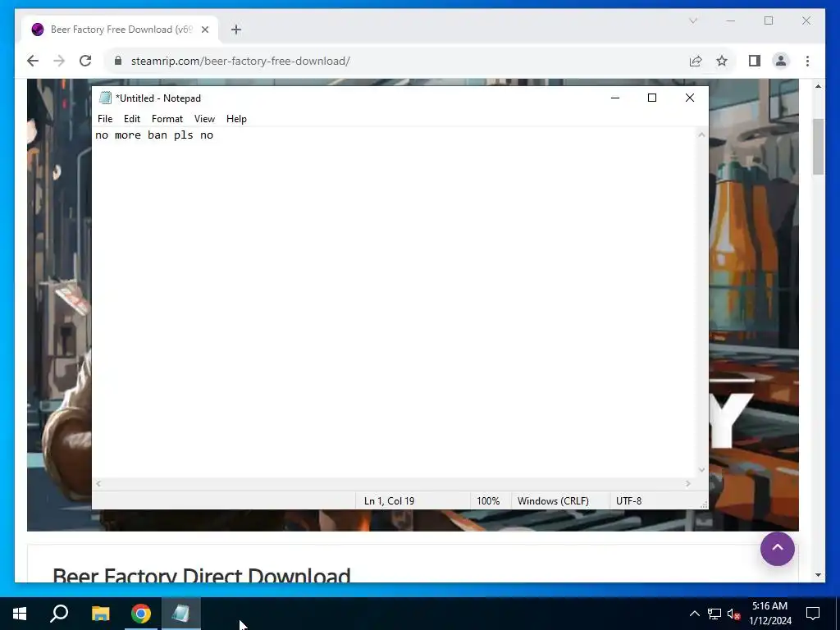Open Chrome three-dot menu
This screenshot has height=630, width=840.
[x=807, y=61]
